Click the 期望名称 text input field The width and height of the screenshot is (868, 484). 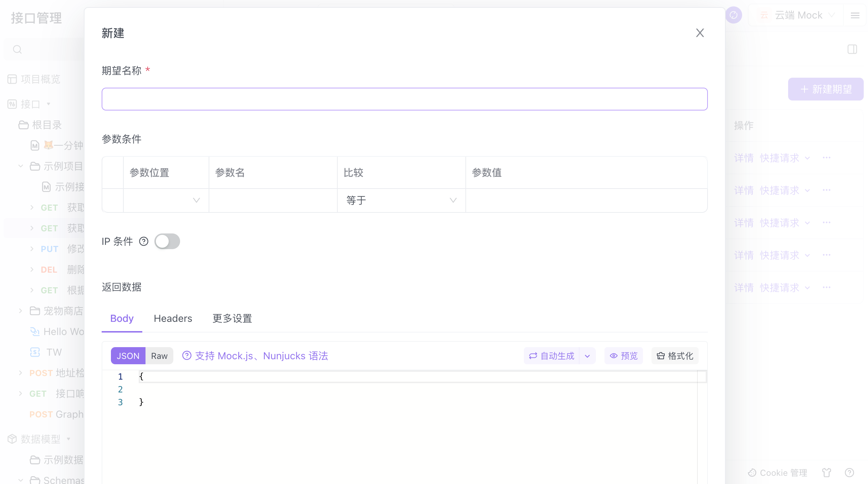404,99
